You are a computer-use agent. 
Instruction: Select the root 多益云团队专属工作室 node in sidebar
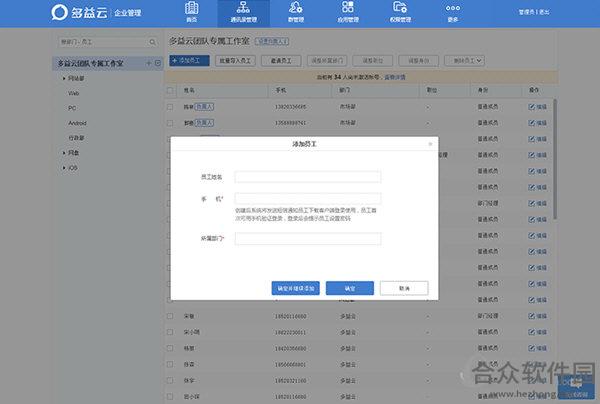tap(90, 64)
